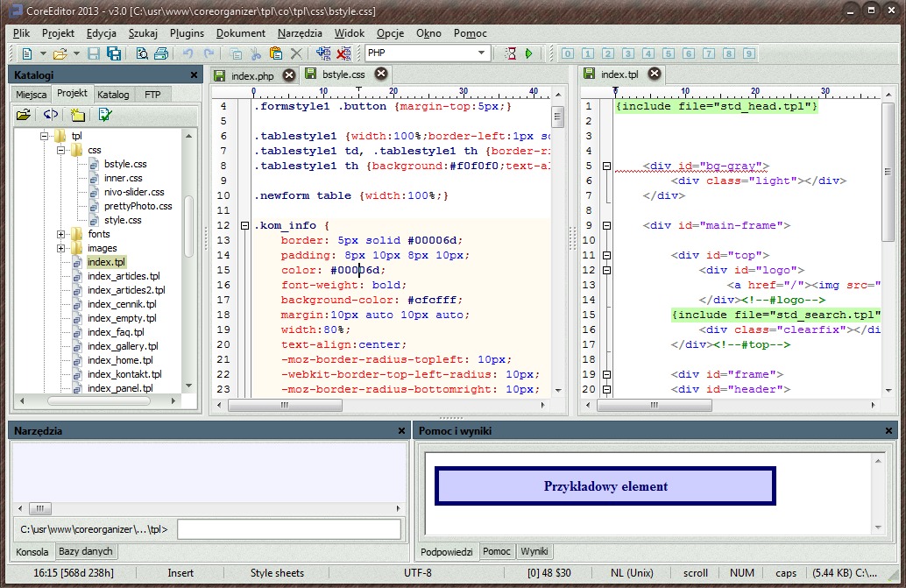Jump to numbered bookmark 5
Image resolution: width=906 pixels, height=588 pixels.
click(669, 53)
